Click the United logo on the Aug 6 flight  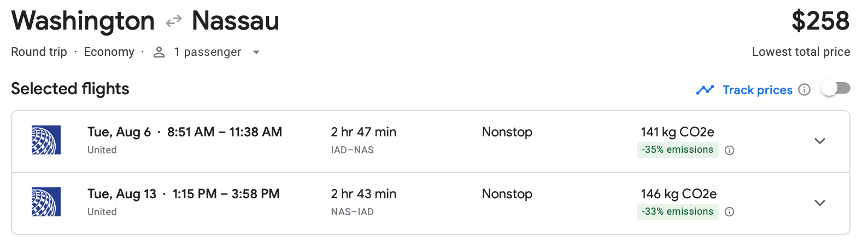point(46,140)
